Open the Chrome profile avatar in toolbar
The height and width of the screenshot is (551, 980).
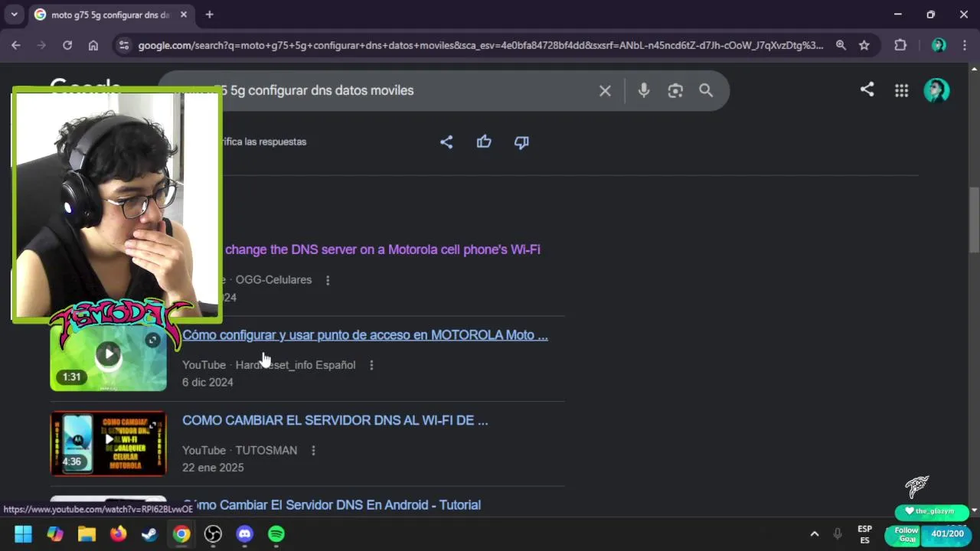(939, 45)
